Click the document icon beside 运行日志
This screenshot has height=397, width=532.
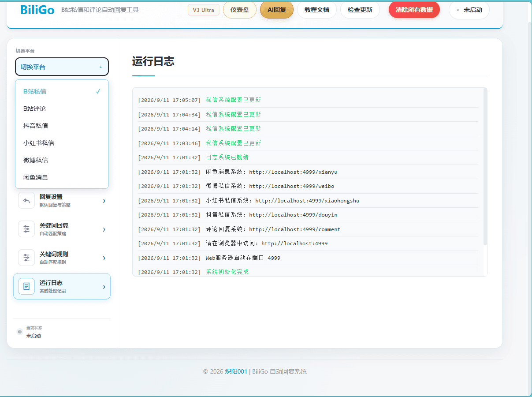tap(26, 286)
